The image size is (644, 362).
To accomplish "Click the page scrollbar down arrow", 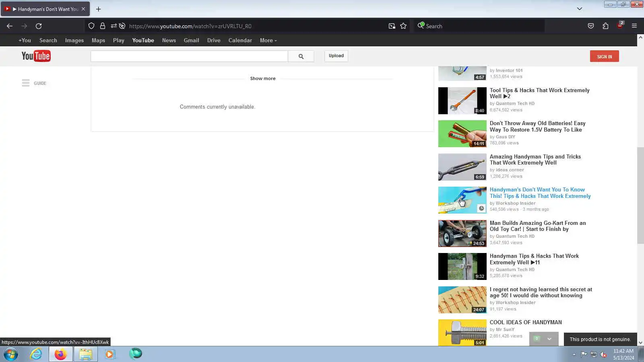I will coord(640,343).
